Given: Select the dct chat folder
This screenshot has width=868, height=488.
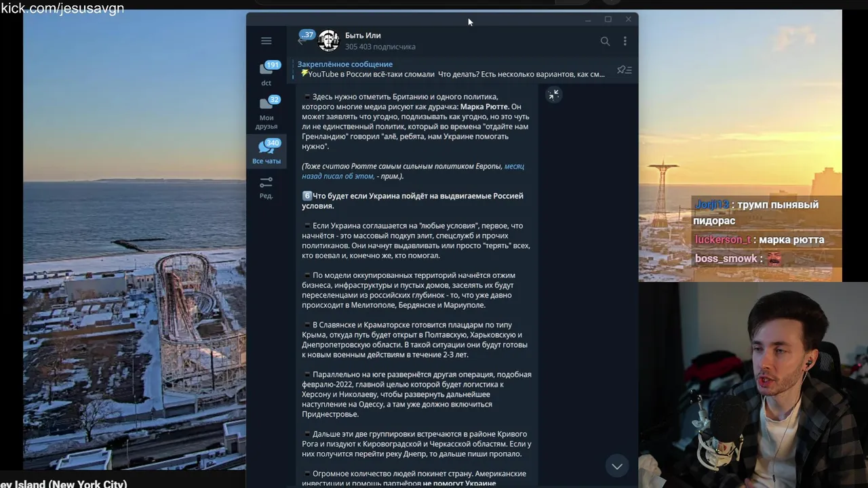Looking at the screenshot, I should pyautogui.click(x=267, y=73).
